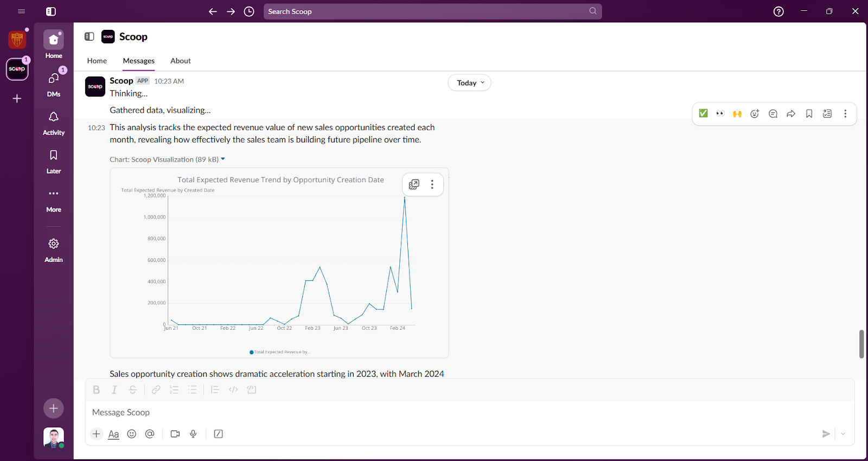This screenshot has height=461, width=868.
Task: Click the round create new plus button
Action: (54, 408)
